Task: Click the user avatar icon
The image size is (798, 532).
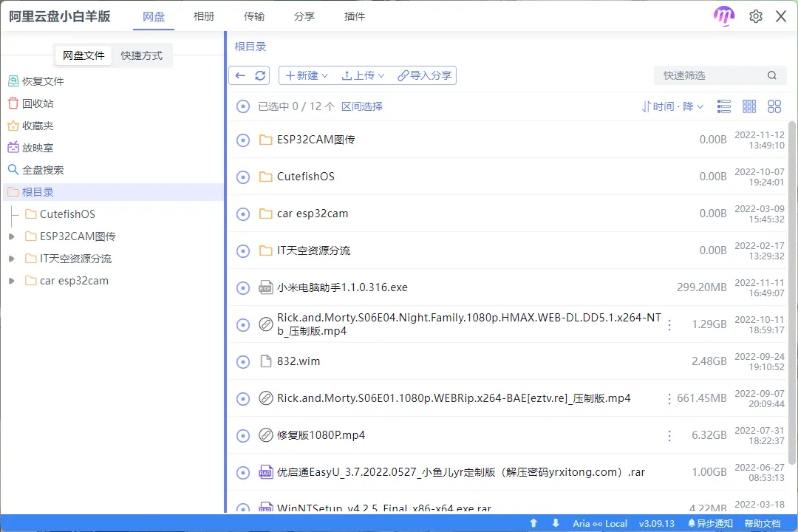Action: point(724,16)
